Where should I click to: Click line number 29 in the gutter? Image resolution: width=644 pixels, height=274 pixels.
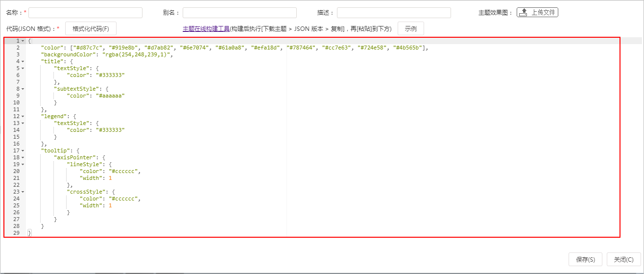(x=16, y=233)
